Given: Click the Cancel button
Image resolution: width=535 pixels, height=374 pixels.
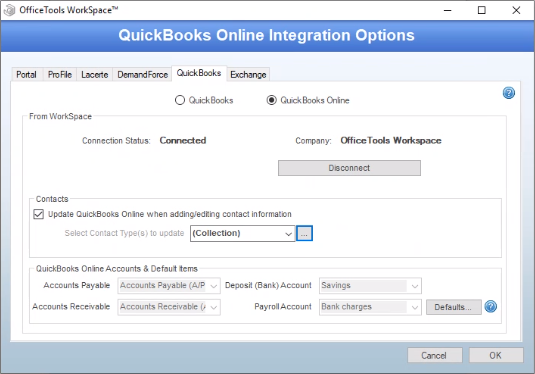Looking at the screenshot, I should click(x=434, y=356).
